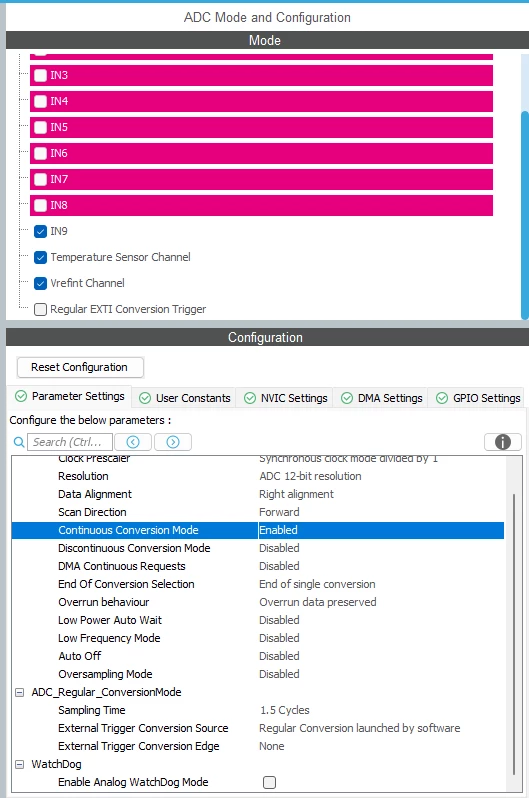The width and height of the screenshot is (529, 798).
Task: Click the DMA Settings green check icon
Action: [347, 398]
